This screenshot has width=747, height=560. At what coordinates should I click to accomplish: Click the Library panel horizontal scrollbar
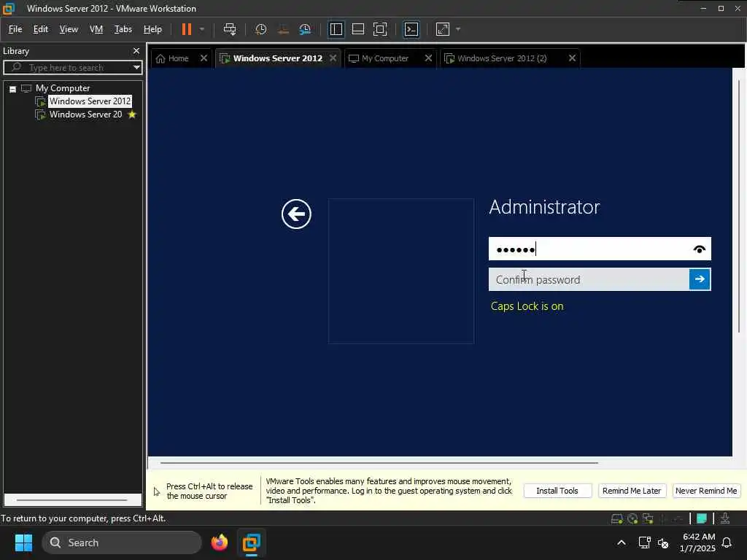[x=72, y=500]
